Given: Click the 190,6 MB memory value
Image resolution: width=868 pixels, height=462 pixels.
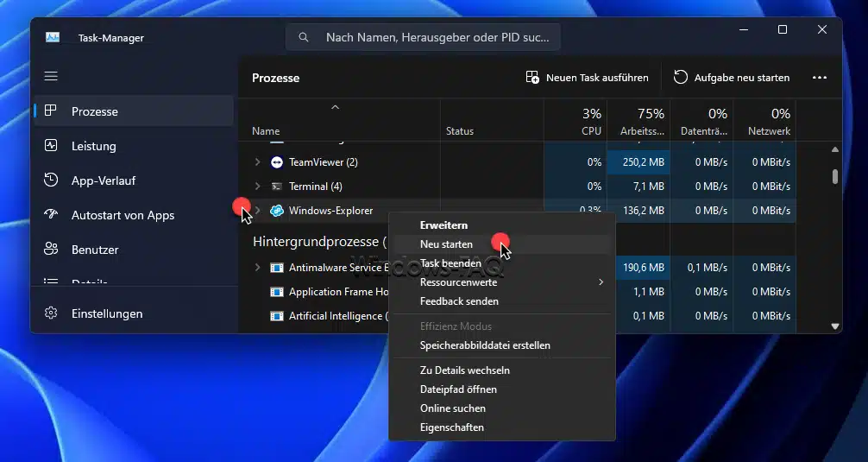Looking at the screenshot, I should [x=644, y=268].
